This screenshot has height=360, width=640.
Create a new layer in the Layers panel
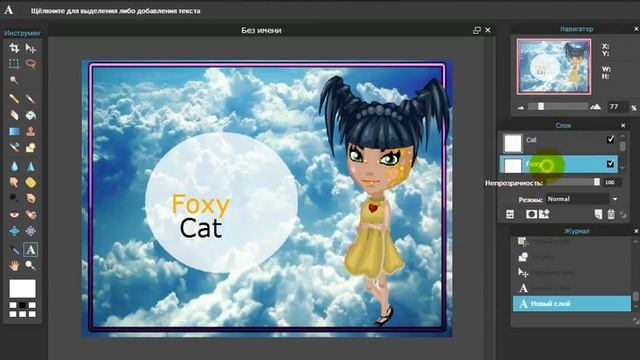598,214
